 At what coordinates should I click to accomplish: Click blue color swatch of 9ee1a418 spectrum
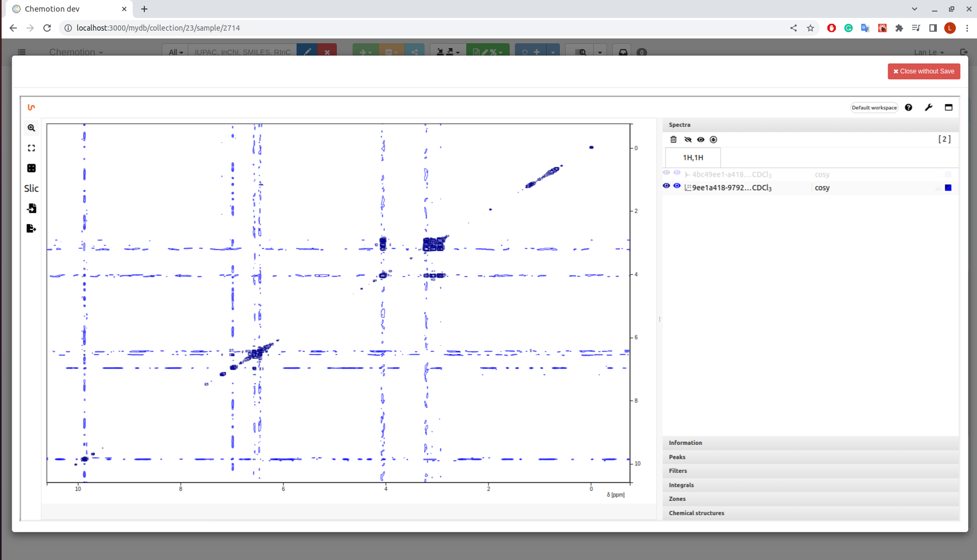(948, 188)
